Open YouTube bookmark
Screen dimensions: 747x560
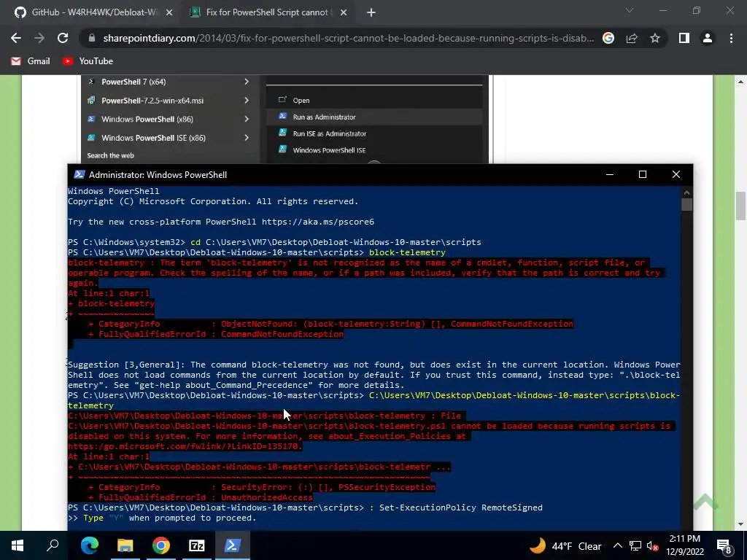88,61
